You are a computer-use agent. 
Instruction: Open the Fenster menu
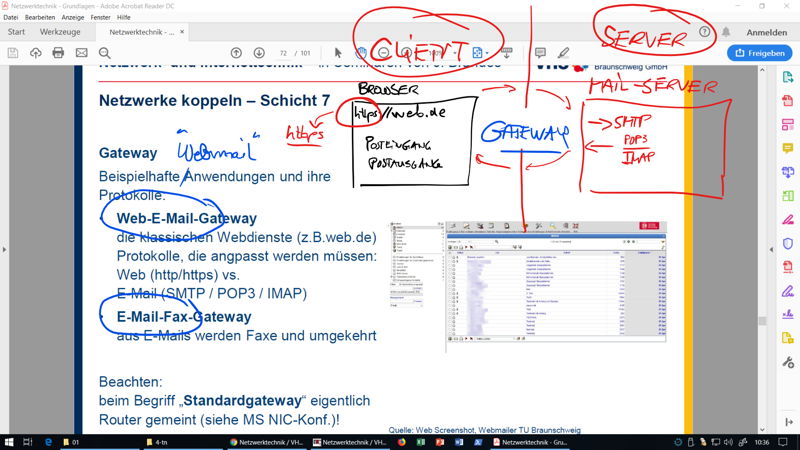point(101,17)
